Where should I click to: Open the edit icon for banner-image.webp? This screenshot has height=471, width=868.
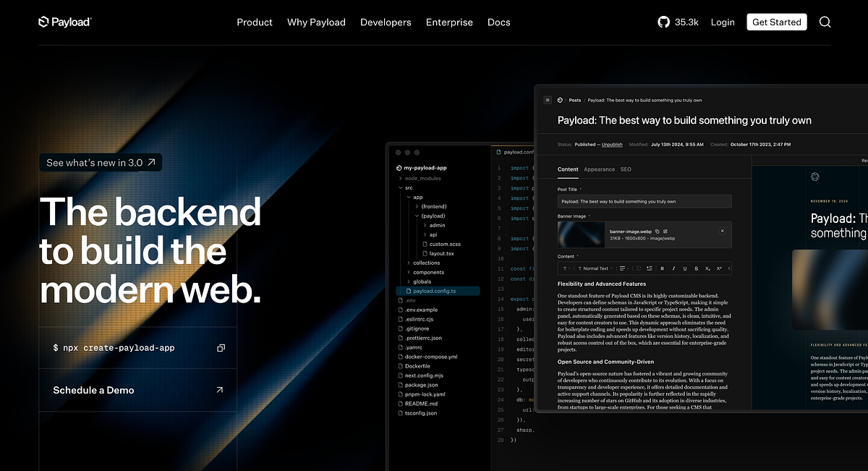(x=665, y=232)
